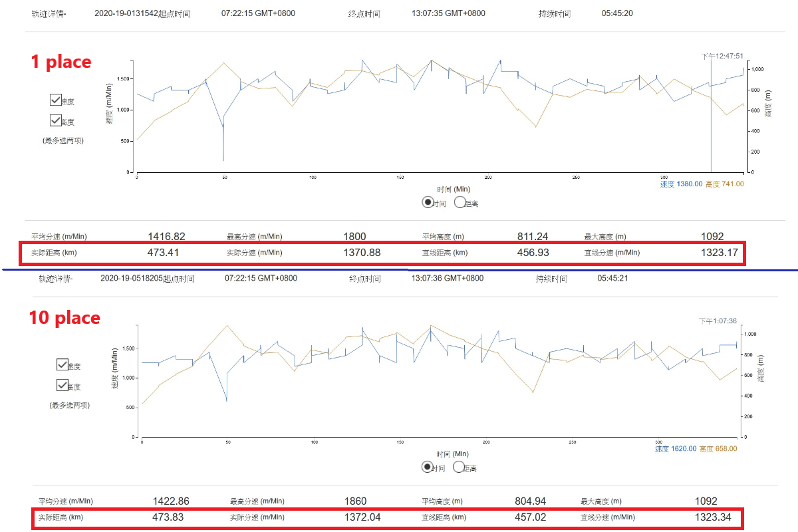The height and width of the screenshot is (532, 798).
Task: Switch top chart x-axis to 距离
Action: (x=460, y=202)
